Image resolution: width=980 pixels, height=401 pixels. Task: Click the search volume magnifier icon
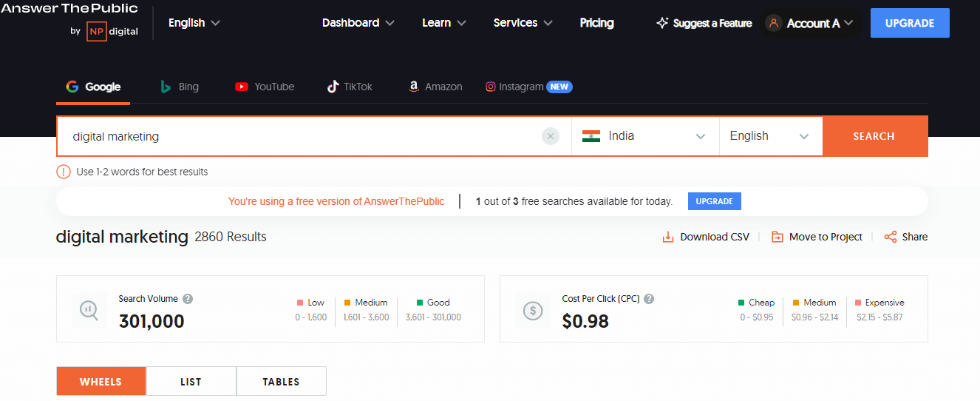click(x=89, y=310)
